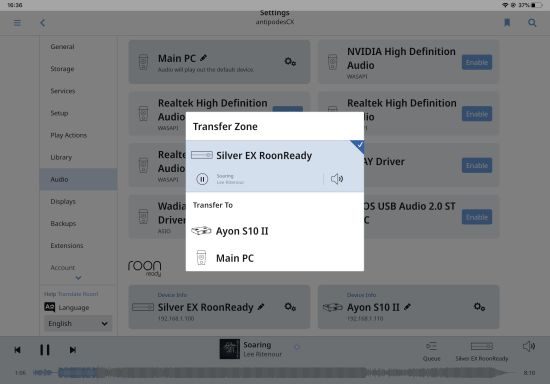Rename Silver EX RoonReady using pencil icon

tap(261, 307)
